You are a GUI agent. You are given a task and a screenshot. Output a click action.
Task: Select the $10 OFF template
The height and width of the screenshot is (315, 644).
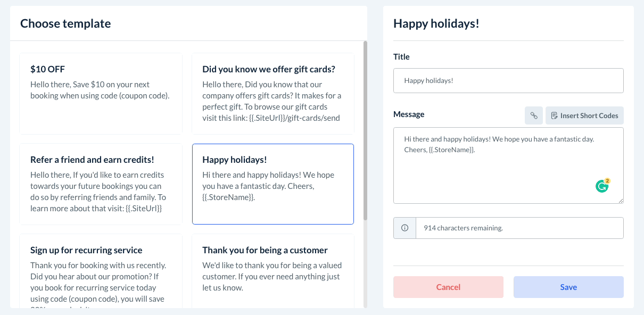coord(101,93)
